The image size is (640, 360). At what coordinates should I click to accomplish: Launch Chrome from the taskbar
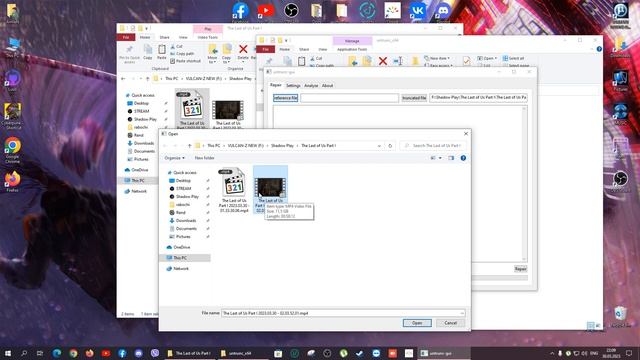[73, 353]
